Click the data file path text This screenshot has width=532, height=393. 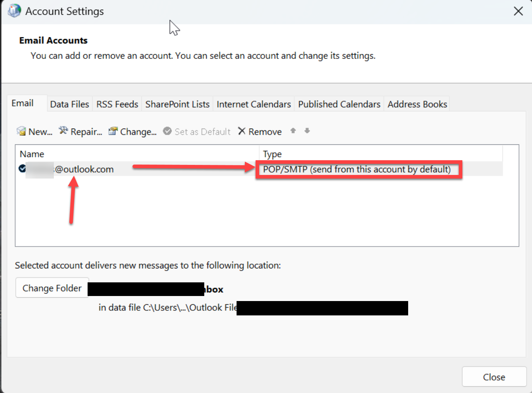click(x=168, y=308)
